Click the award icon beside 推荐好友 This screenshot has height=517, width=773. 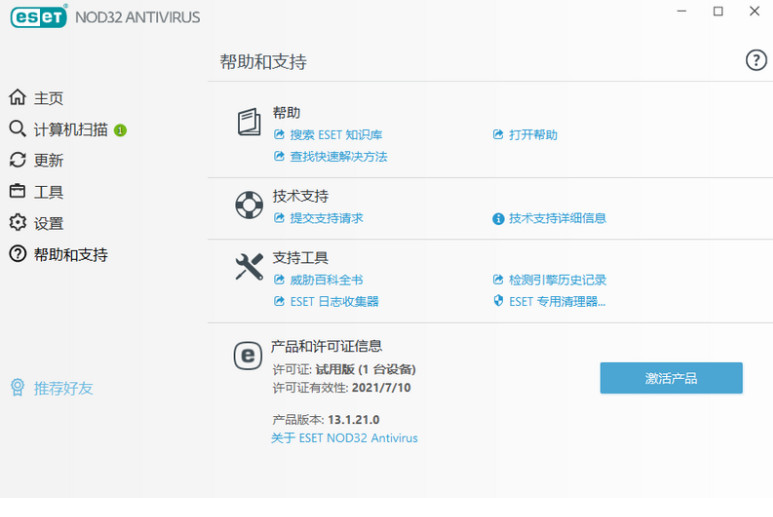click(x=17, y=387)
